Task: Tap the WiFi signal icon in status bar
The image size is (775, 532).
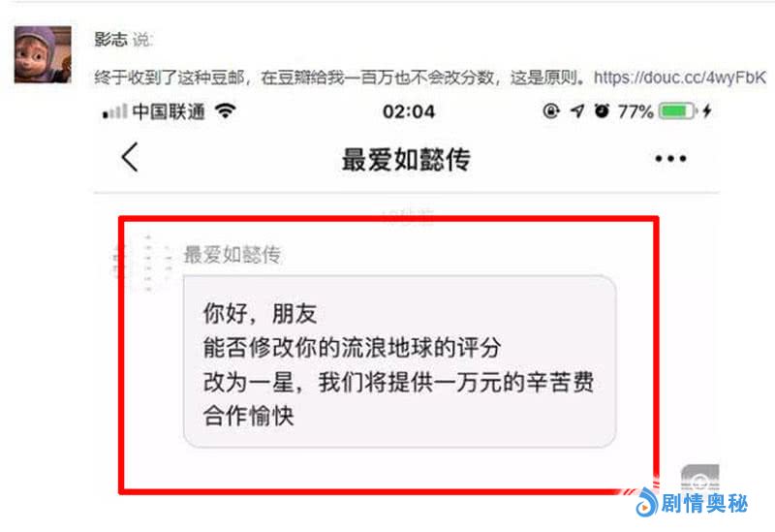Action: click(226, 110)
